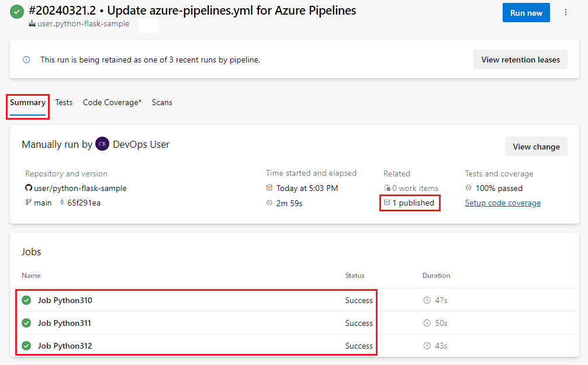Screen dimensions: 588x365
Task: Click the info icon in the retention banner
Action: (x=26, y=60)
